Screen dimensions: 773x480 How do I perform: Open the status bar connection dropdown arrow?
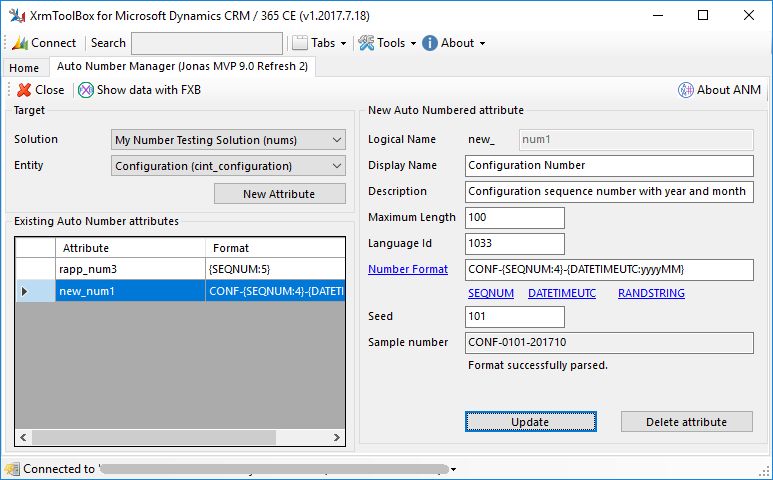tap(454, 469)
